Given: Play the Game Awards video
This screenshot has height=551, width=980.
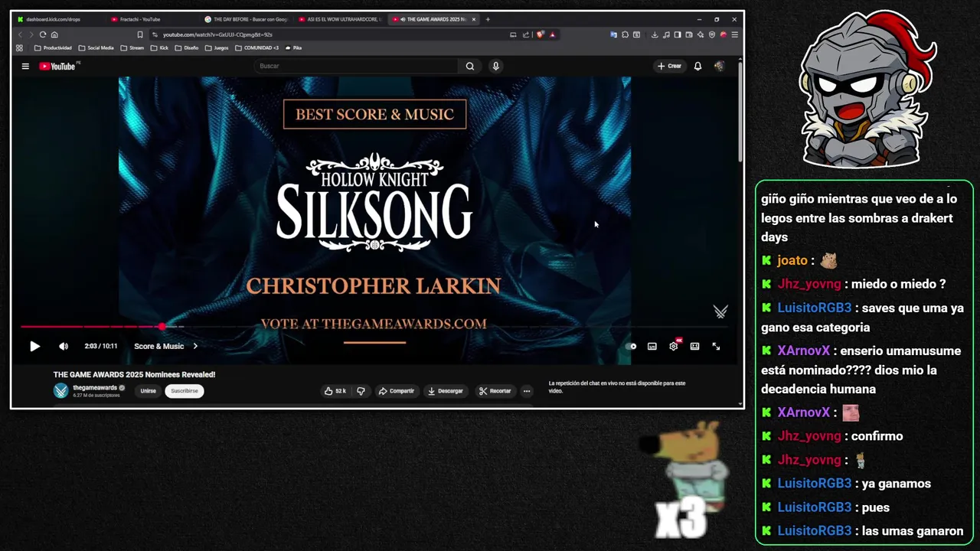Looking at the screenshot, I should coord(34,347).
